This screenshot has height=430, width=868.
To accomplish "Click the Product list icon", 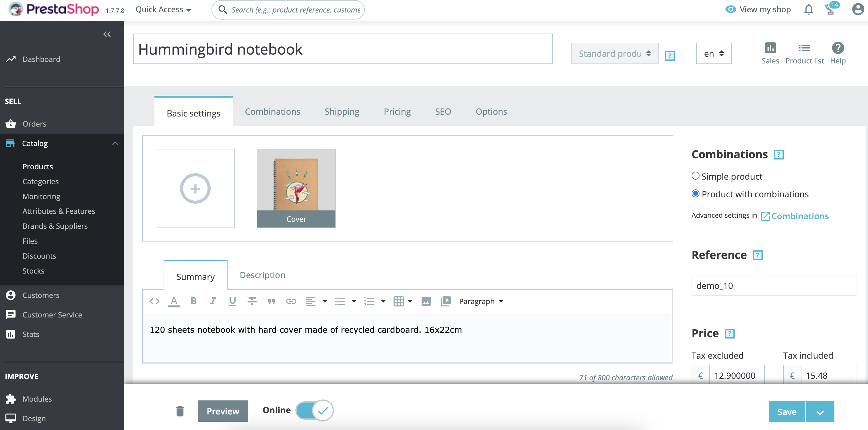I will (805, 52).
